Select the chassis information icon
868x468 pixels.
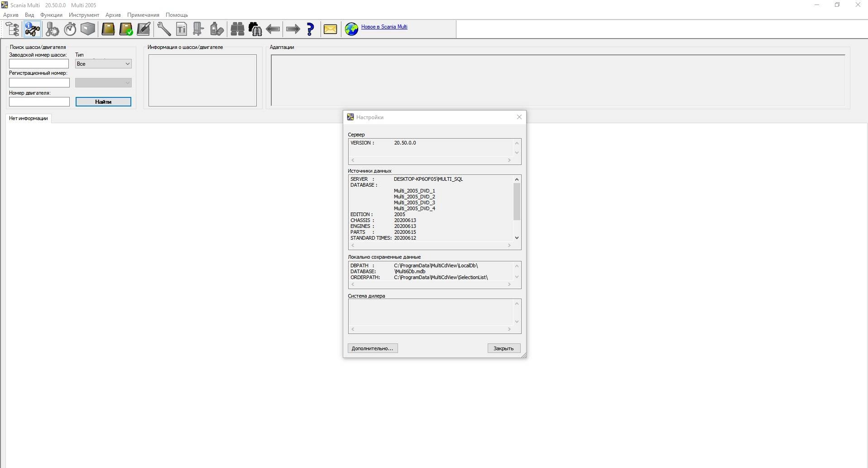point(32,29)
